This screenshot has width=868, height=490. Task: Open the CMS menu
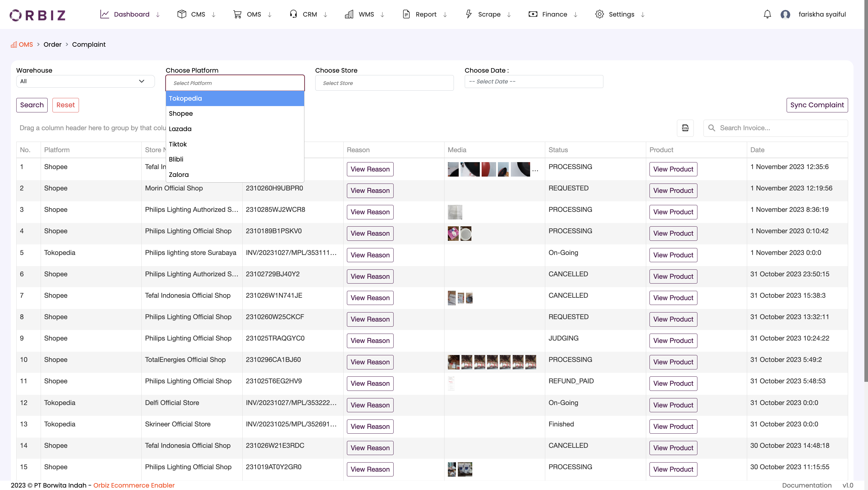(198, 14)
